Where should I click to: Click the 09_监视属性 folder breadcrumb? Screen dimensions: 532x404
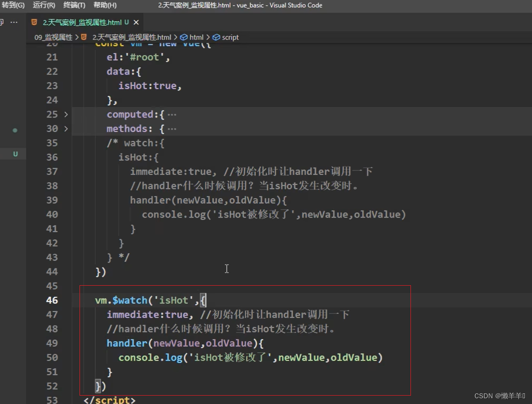tap(53, 38)
